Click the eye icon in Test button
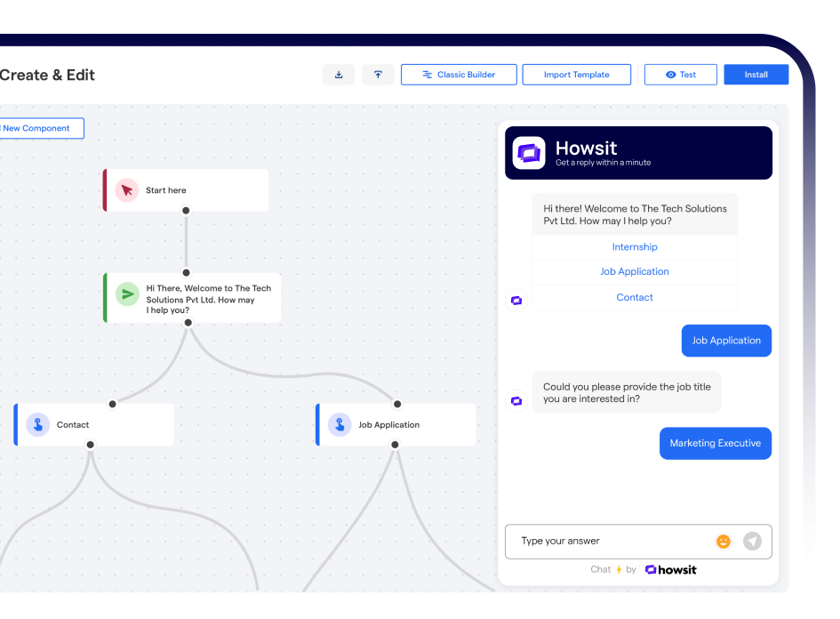 pos(671,75)
